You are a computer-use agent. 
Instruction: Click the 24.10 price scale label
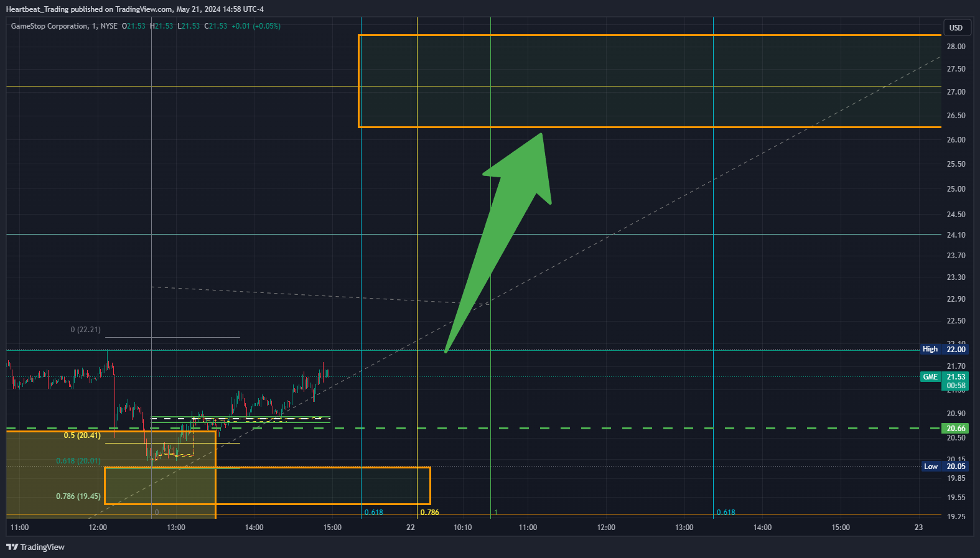(x=956, y=235)
